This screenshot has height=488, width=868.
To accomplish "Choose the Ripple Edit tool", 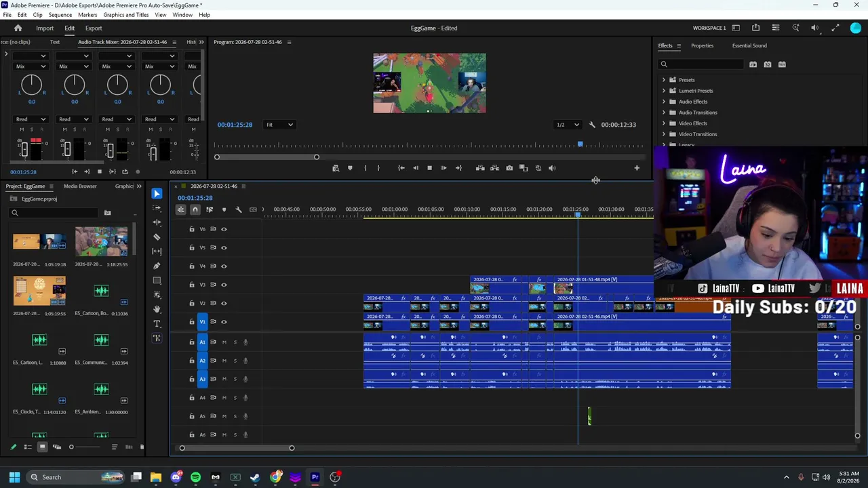I will (x=157, y=222).
